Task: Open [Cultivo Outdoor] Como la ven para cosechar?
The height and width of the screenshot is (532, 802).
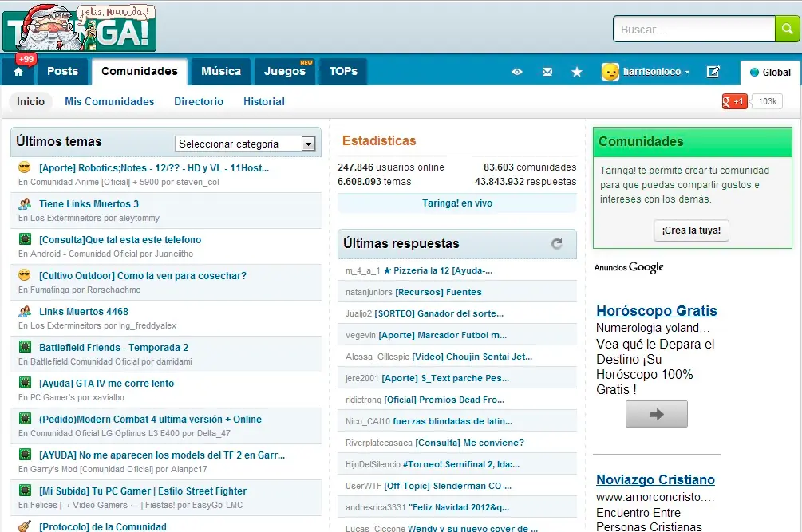Action: (x=143, y=275)
